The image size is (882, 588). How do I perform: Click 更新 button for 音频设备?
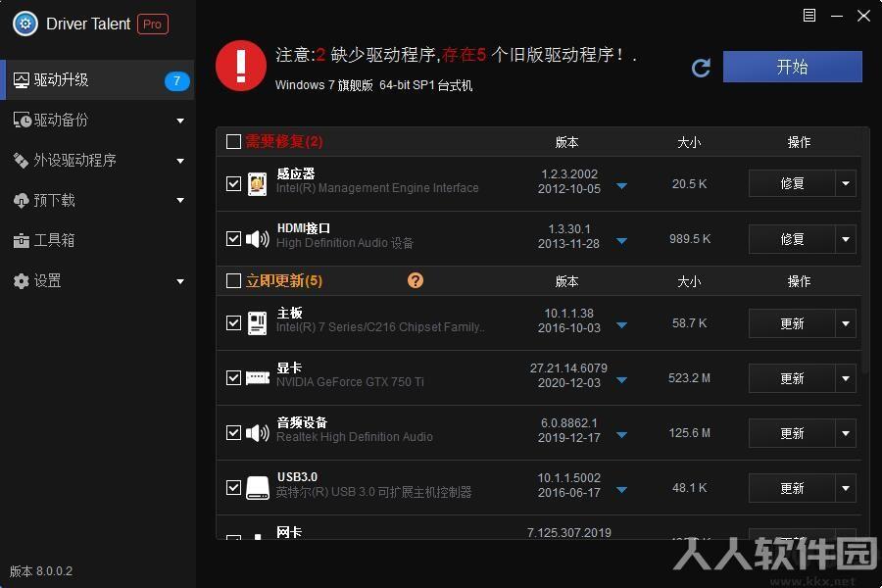pyautogui.click(x=792, y=433)
